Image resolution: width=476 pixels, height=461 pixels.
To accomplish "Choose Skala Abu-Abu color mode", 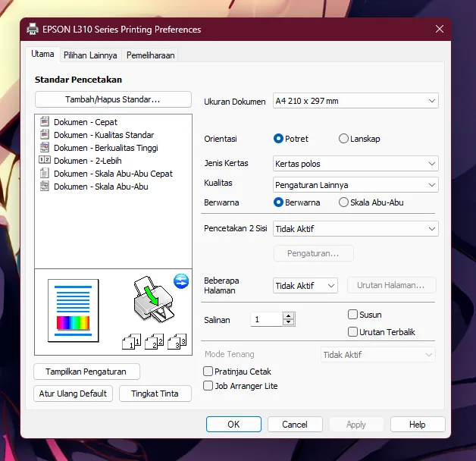I will point(344,202).
